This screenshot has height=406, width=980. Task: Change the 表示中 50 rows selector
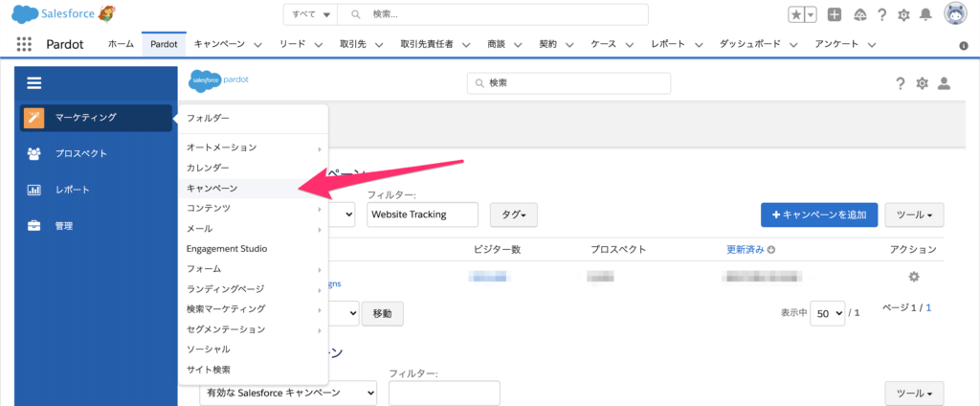point(828,313)
